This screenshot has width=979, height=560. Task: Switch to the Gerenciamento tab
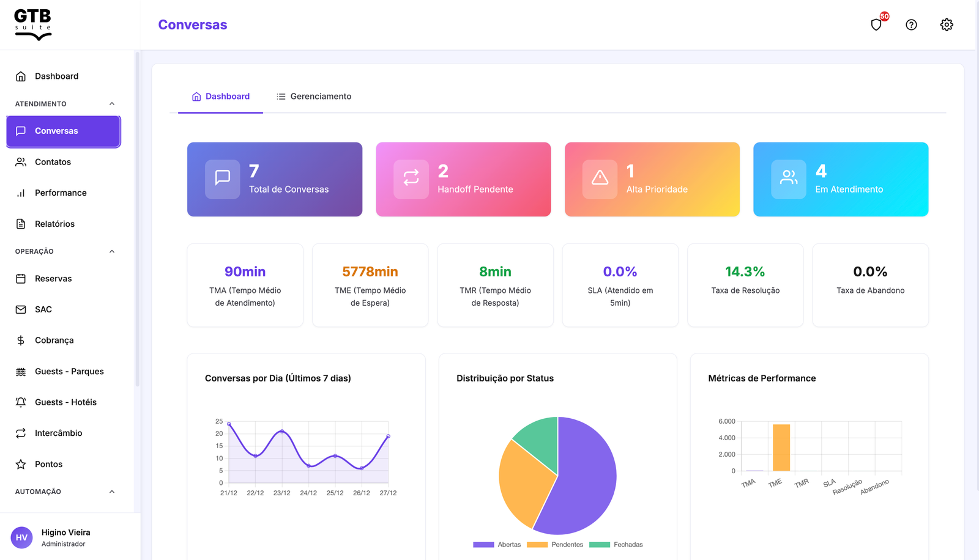pyautogui.click(x=314, y=96)
